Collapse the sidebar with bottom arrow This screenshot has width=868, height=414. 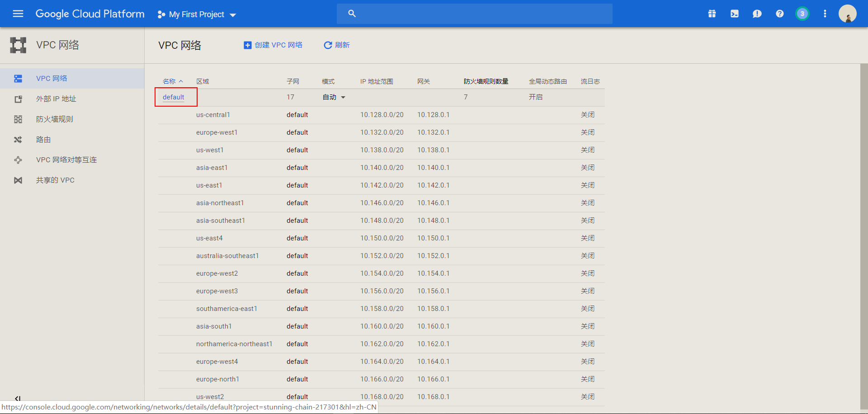point(18,398)
